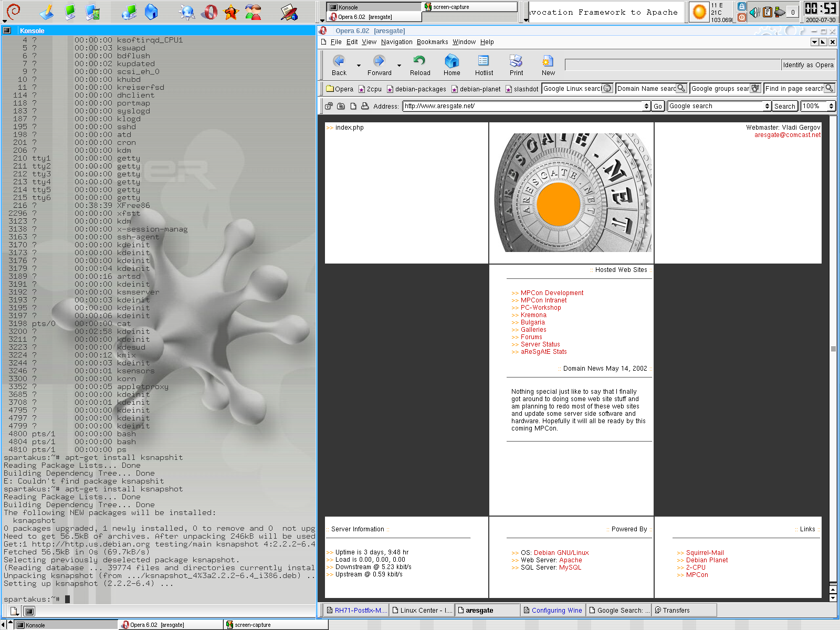Open the notepad with feather icon
The height and width of the screenshot is (630, 840).
pyautogui.click(x=289, y=12)
